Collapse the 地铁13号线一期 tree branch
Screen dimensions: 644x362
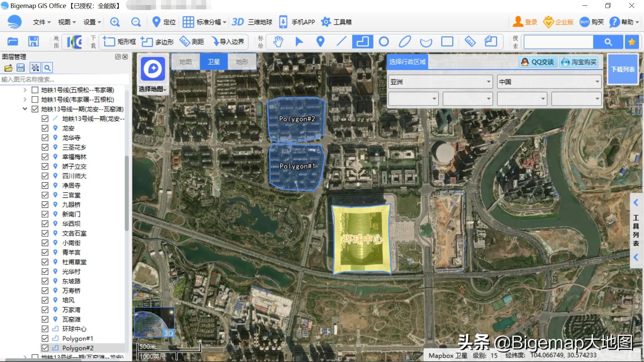tap(24, 109)
